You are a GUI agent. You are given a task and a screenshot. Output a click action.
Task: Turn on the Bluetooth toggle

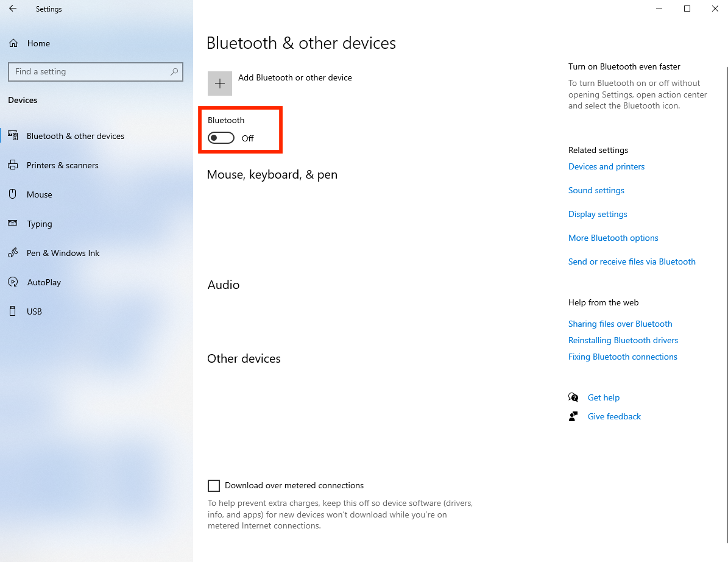pyautogui.click(x=221, y=138)
